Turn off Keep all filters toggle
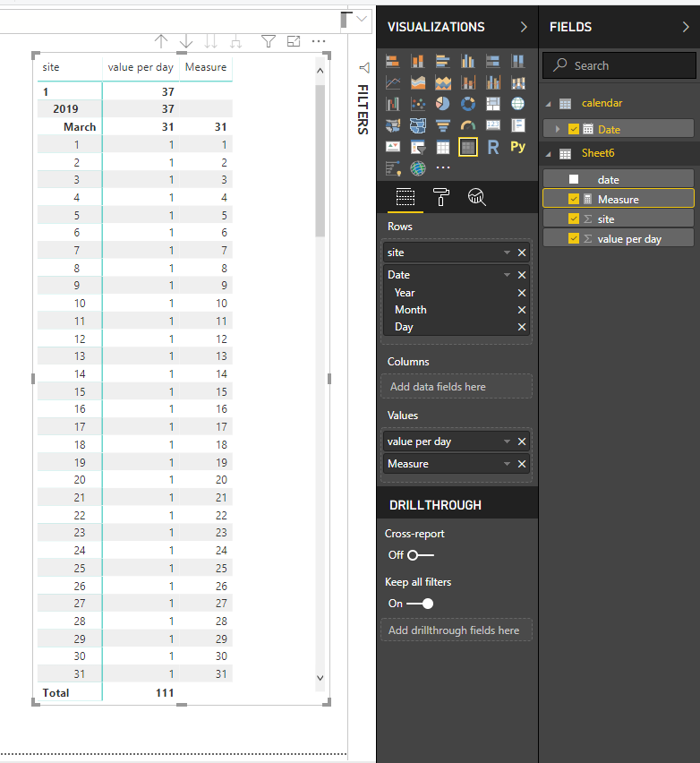The width and height of the screenshot is (700, 763). [421, 604]
